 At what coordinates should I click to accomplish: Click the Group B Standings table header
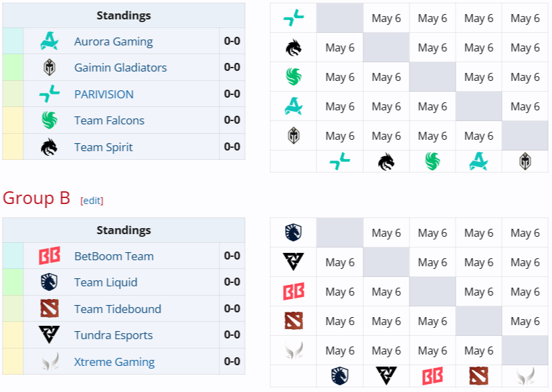pos(124,230)
